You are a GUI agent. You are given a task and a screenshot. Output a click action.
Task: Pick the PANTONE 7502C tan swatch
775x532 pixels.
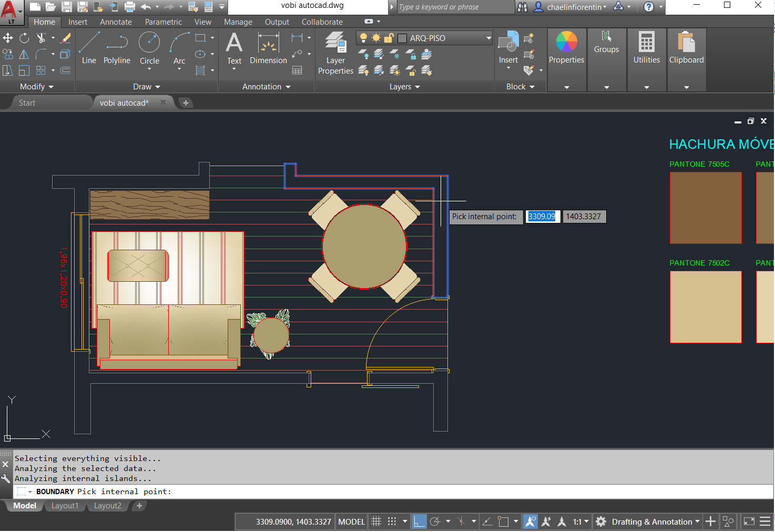(x=706, y=307)
